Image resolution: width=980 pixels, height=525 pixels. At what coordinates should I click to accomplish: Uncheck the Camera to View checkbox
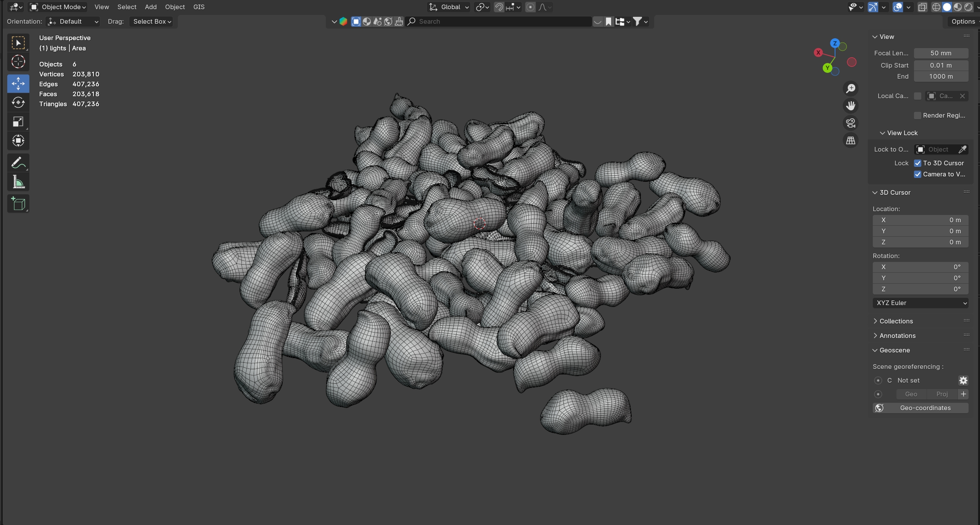917,174
